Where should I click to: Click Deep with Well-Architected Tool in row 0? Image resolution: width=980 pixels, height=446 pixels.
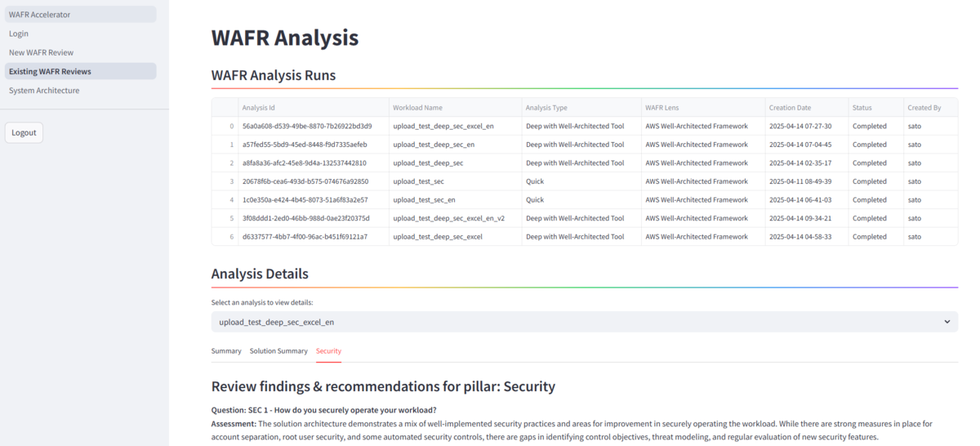(581, 127)
